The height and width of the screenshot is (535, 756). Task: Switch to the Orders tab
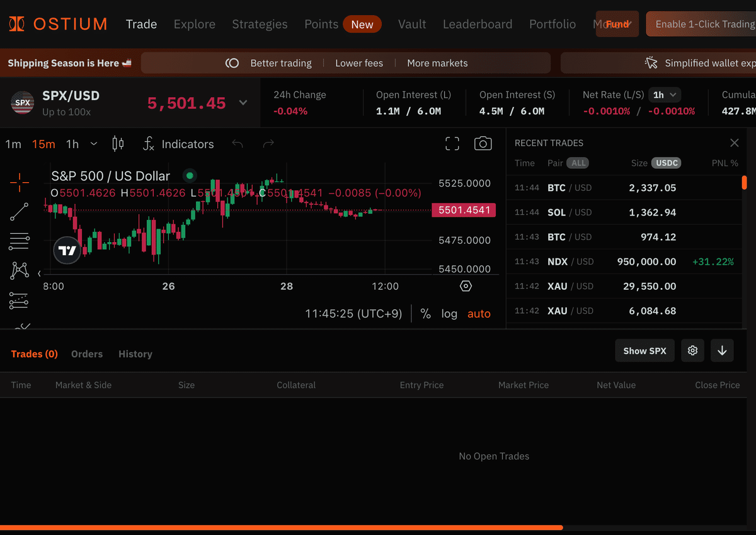tap(87, 354)
